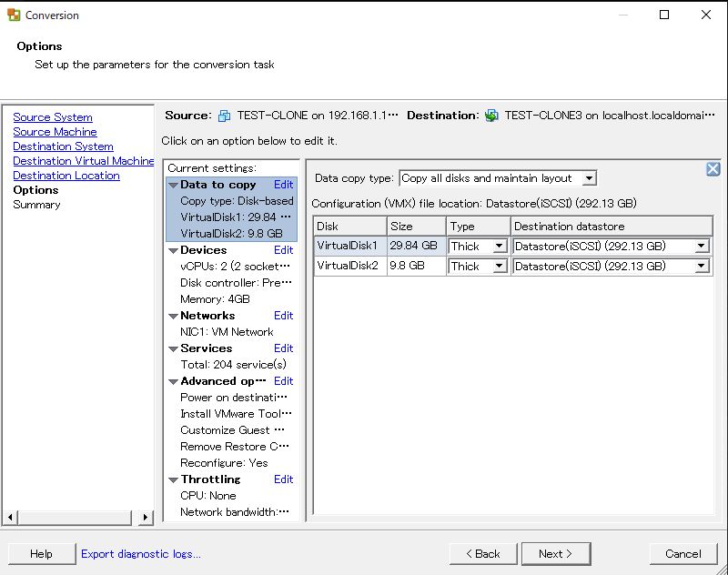Screen dimensions: 728x575
Task: Go to Source Machine step
Action: [x=55, y=132]
